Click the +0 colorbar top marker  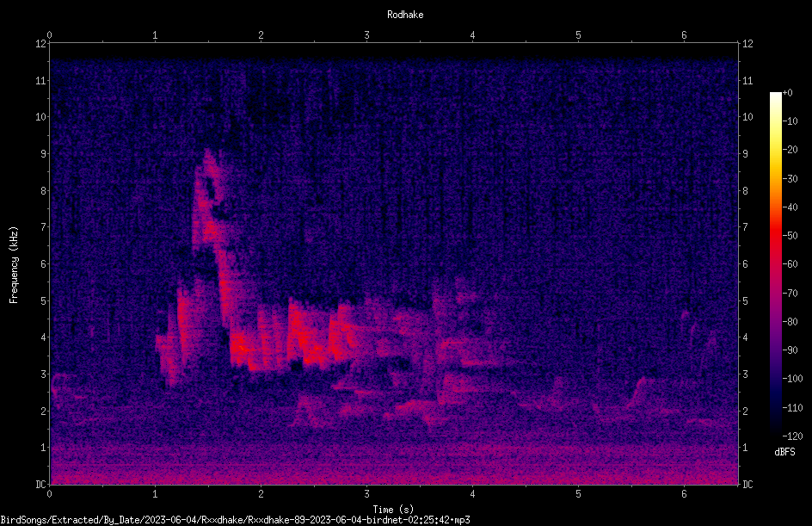tap(787, 93)
